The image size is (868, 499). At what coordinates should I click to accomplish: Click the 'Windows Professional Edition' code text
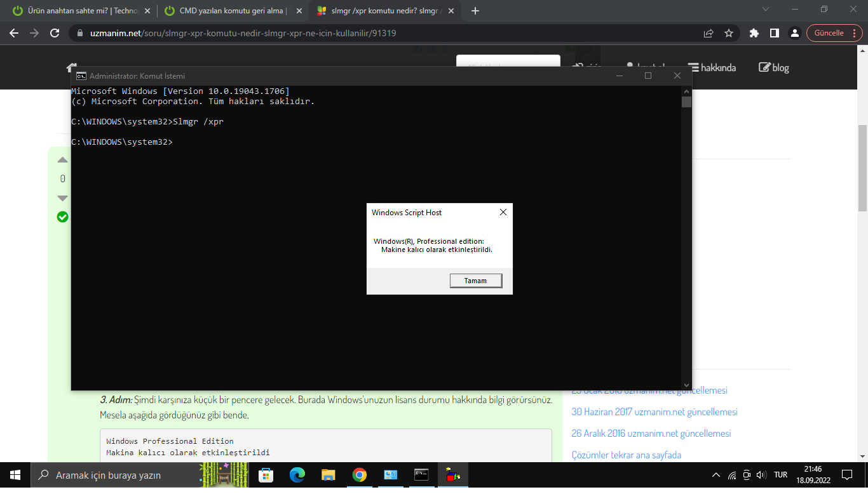pos(170,441)
